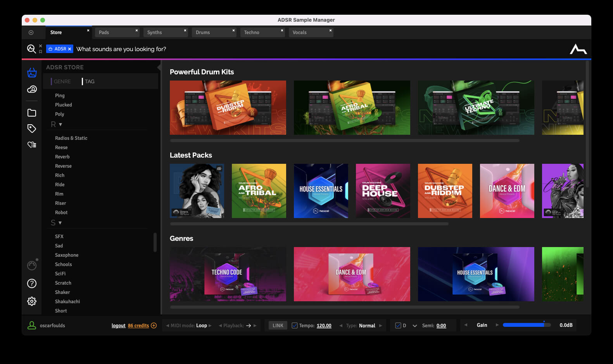Open the Ultimate Techno drum kit banner
The image size is (613, 364).
click(x=476, y=108)
